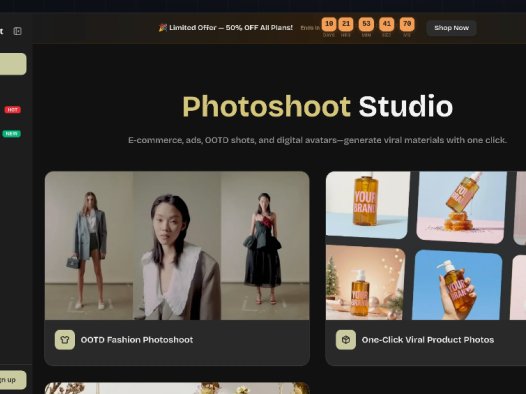
Task: Open the OOTD Fashion Photoshoot shirt icon
Action: pos(65,340)
